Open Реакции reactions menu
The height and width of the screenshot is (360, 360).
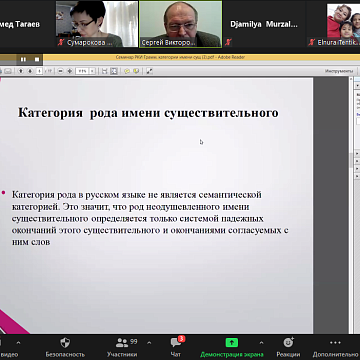[x=288, y=347]
